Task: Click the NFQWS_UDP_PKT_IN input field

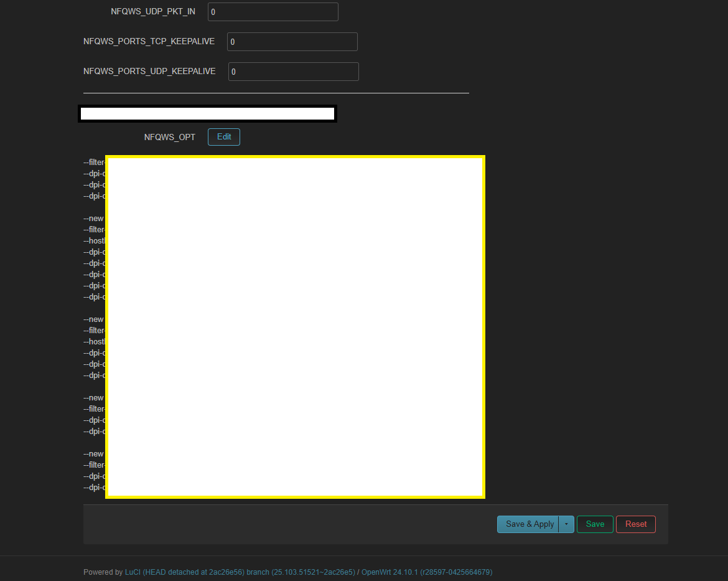Action: [x=273, y=12]
